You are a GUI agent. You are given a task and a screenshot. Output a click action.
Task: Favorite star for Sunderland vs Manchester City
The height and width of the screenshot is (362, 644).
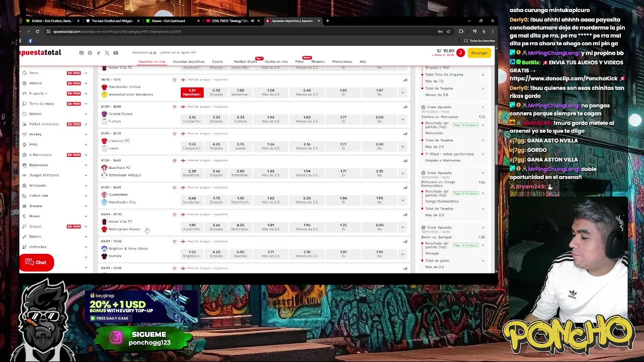coord(175,187)
